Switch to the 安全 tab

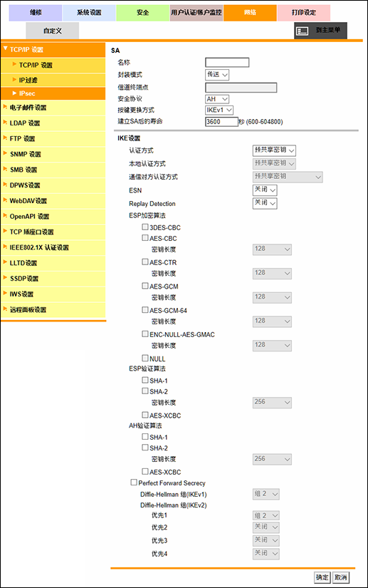tap(142, 13)
